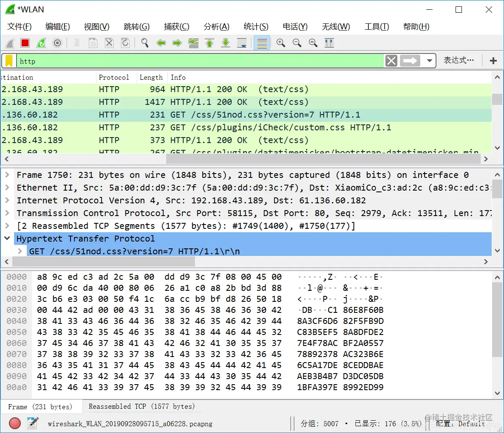Open 无线(W) menu
This screenshot has height=433, width=504.
point(336,27)
